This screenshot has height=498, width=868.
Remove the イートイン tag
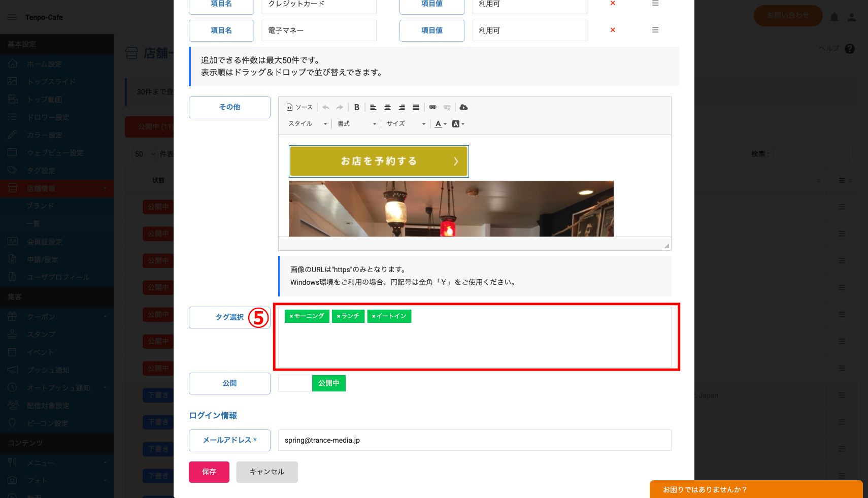pyautogui.click(x=374, y=316)
